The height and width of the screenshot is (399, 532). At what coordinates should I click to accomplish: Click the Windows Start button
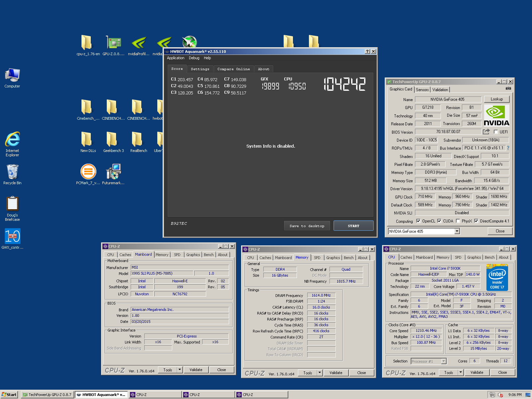coord(9,395)
